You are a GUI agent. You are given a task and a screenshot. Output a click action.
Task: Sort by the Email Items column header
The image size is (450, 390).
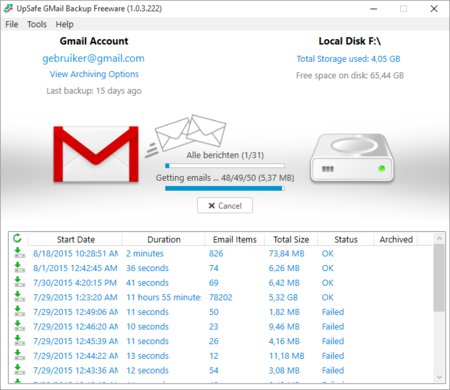[x=235, y=239]
